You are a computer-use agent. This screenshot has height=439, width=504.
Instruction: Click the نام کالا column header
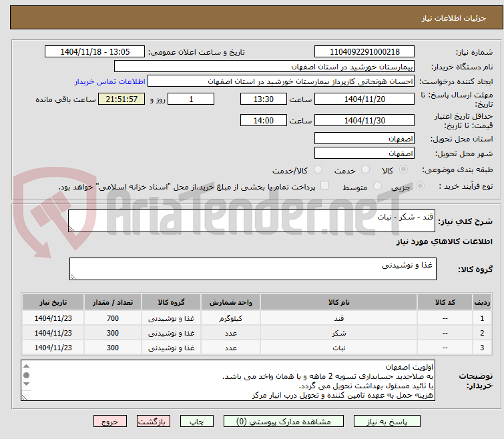pyautogui.click(x=339, y=302)
